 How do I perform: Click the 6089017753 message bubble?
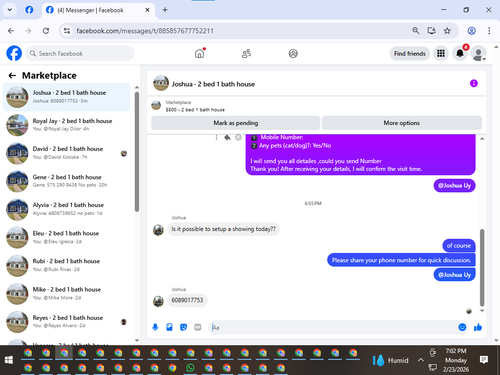(x=187, y=300)
